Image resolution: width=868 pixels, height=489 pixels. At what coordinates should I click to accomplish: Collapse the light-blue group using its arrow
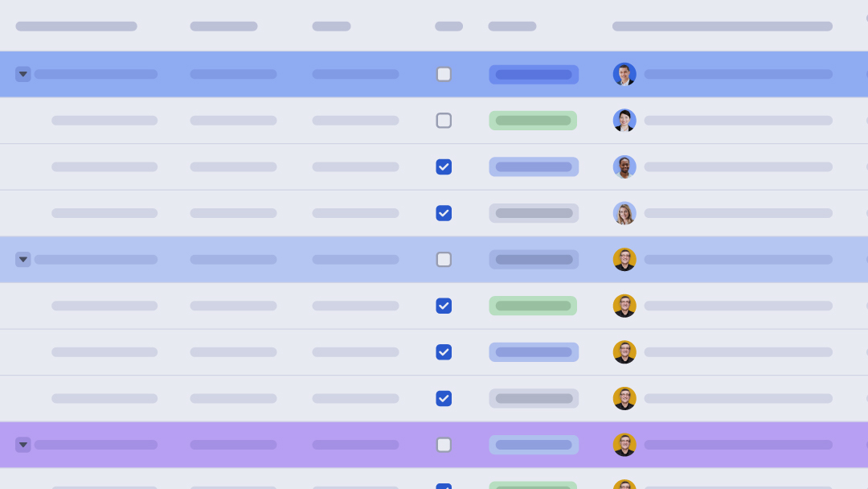(23, 260)
